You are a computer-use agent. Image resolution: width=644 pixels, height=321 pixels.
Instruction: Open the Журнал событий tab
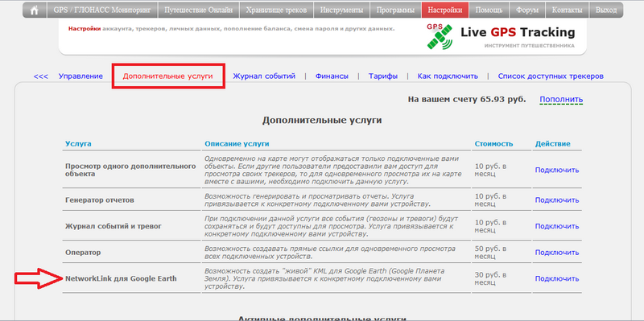pyautogui.click(x=264, y=76)
